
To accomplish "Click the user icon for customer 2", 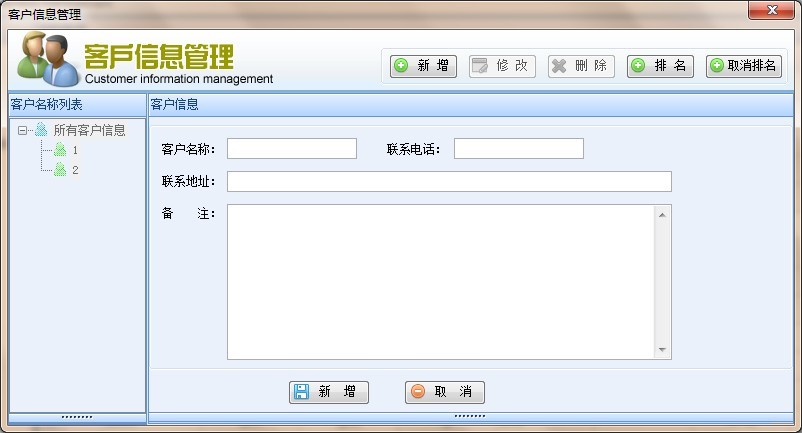I will click(60, 170).
